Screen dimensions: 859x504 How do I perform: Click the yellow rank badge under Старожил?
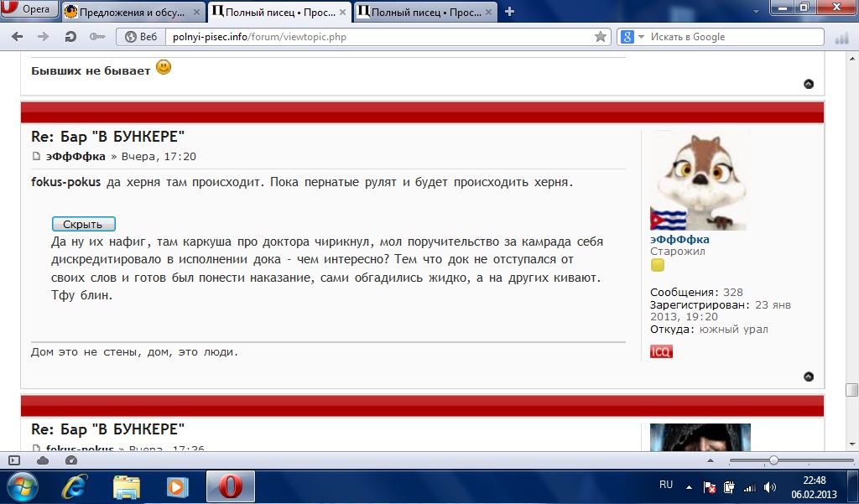[658, 265]
